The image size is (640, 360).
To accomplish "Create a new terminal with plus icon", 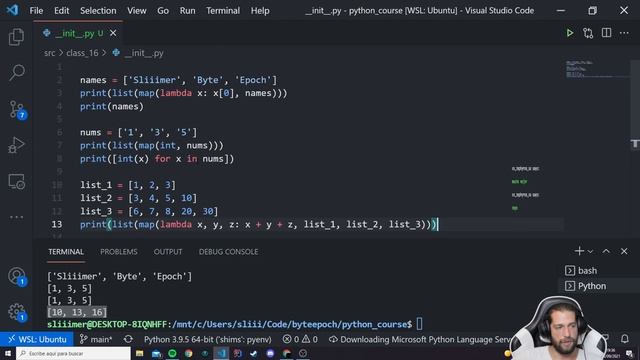I will tap(579, 251).
